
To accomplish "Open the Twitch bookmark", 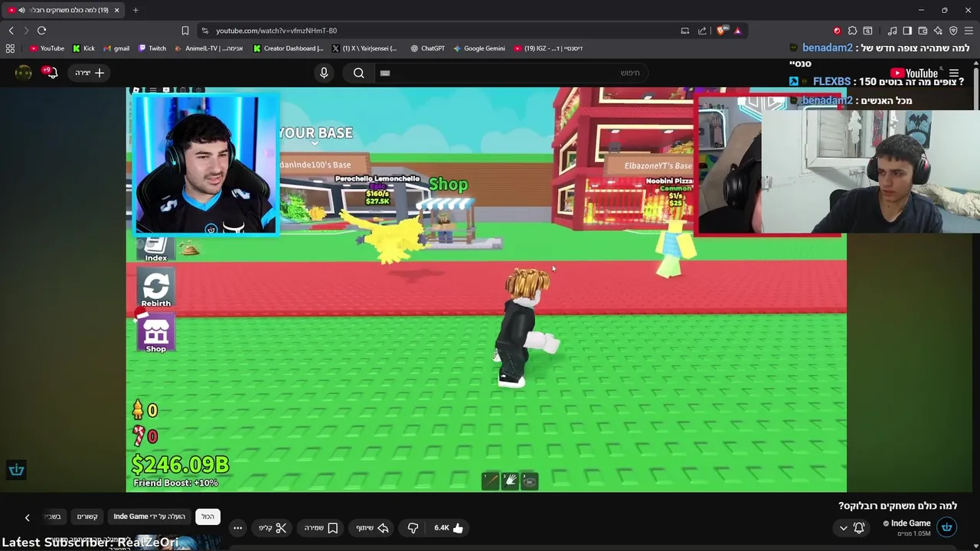I will coord(152,48).
